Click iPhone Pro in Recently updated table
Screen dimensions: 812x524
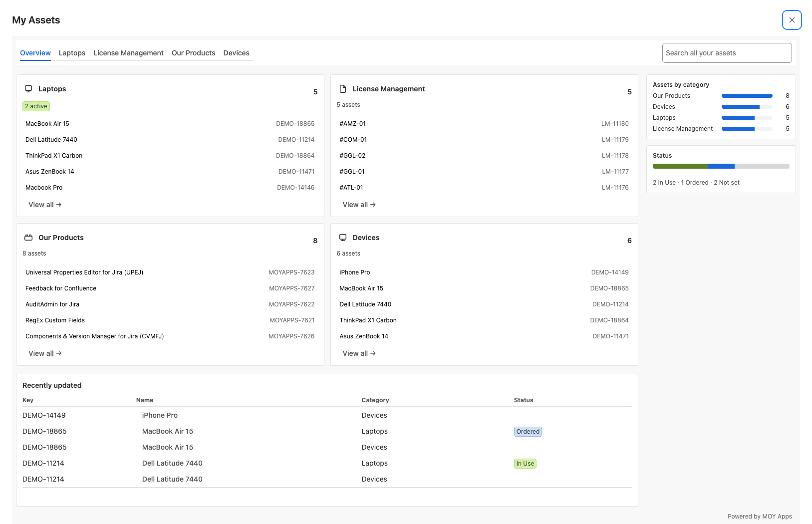pyautogui.click(x=160, y=415)
